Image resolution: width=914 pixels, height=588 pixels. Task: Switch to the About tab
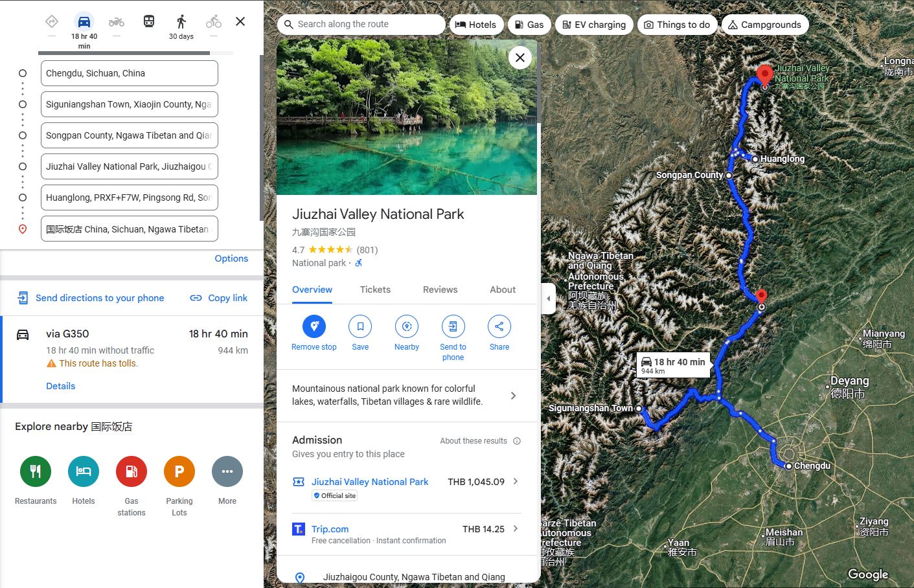503,289
